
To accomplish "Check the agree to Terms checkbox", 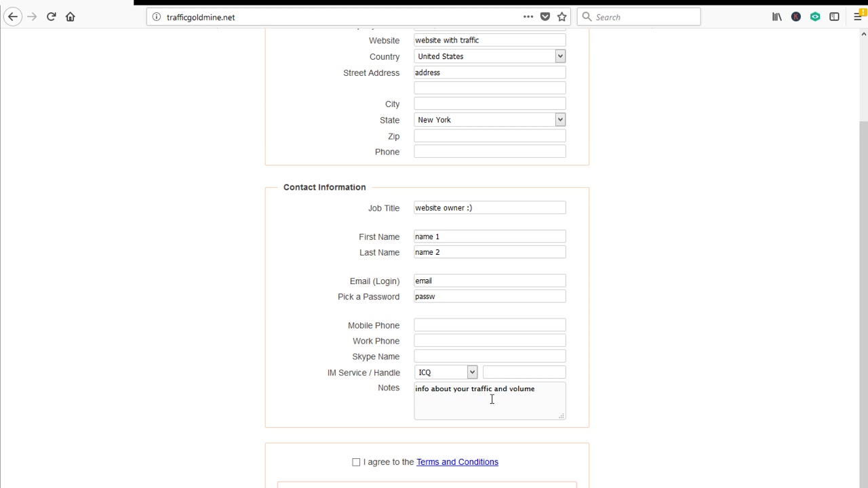I will [x=356, y=462].
